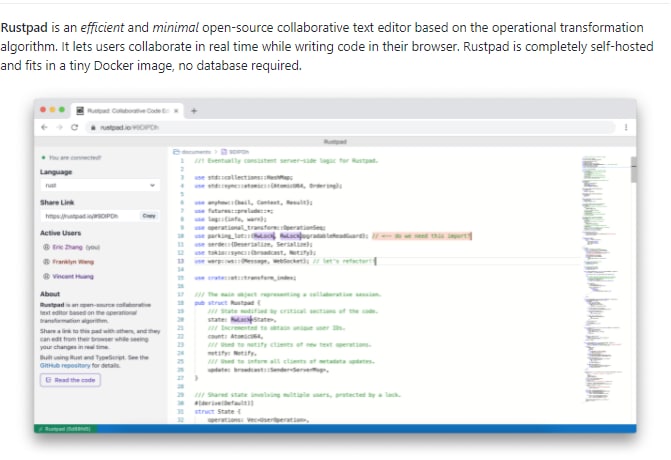Click the Active Users section heading
Image resolution: width=671 pixels, height=460 pixels.
[x=60, y=233]
